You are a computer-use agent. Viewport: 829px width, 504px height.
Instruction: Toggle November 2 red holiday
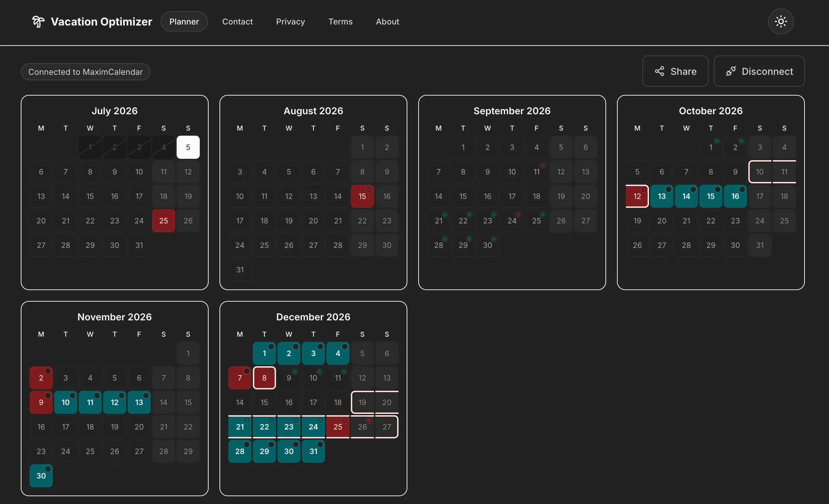tap(41, 378)
